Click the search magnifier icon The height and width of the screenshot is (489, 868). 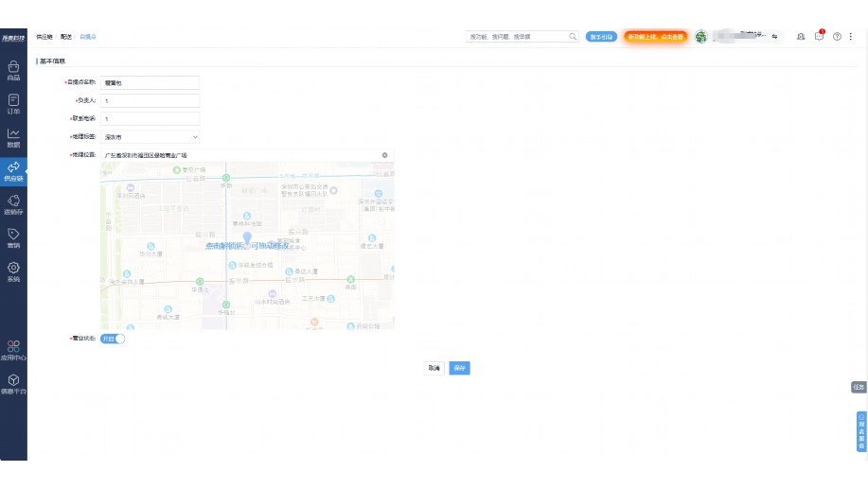tap(573, 37)
